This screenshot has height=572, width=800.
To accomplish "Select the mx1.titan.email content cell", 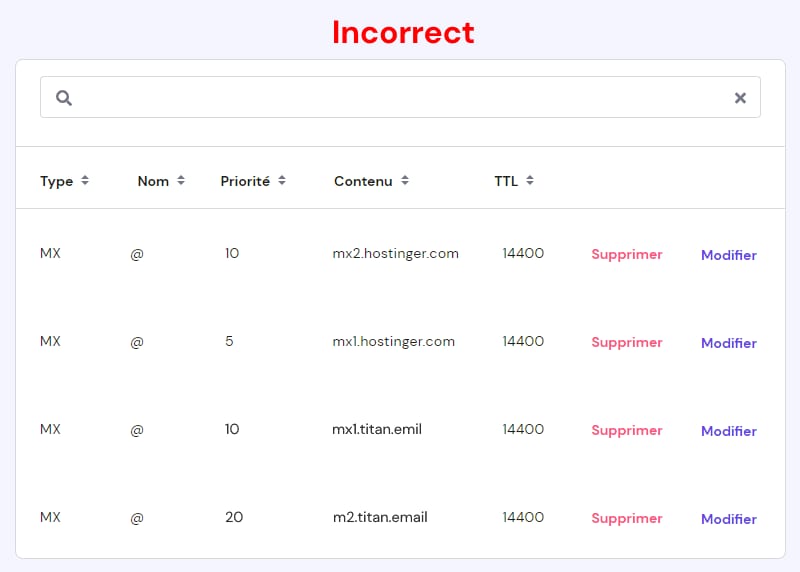I will click(377, 429).
